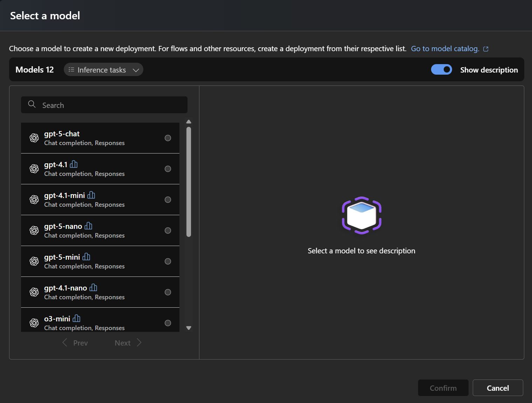Select the gpt-4.1-mini radio button

pos(168,200)
